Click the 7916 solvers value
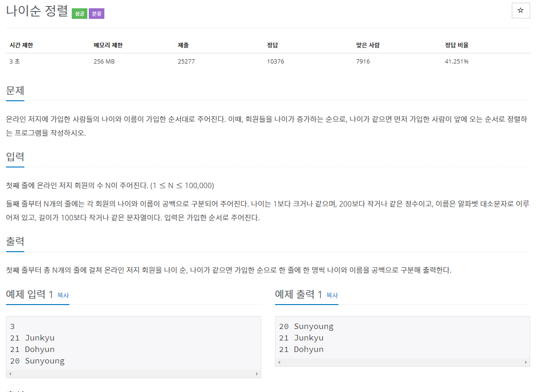The height and width of the screenshot is (392, 544). (363, 62)
